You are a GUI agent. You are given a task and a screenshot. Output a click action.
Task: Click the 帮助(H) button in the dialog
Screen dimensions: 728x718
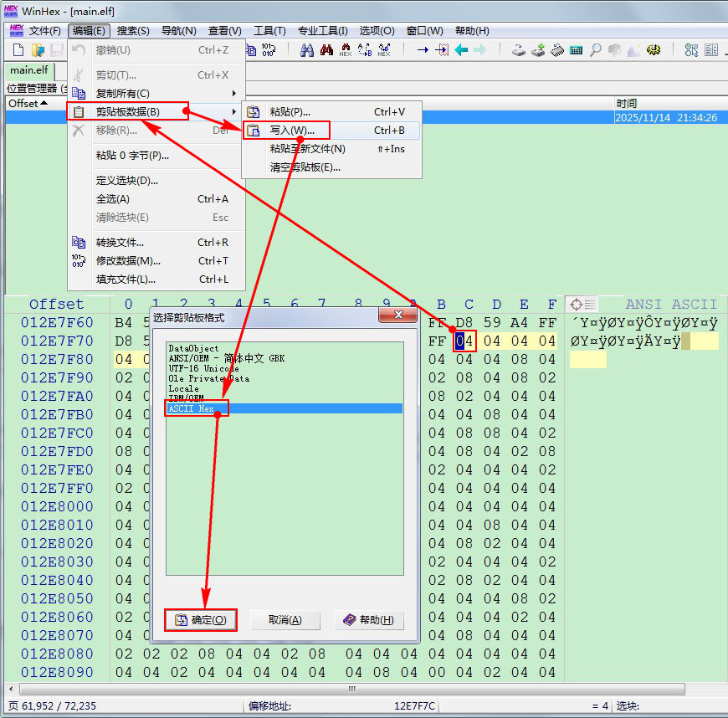click(x=369, y=620)
